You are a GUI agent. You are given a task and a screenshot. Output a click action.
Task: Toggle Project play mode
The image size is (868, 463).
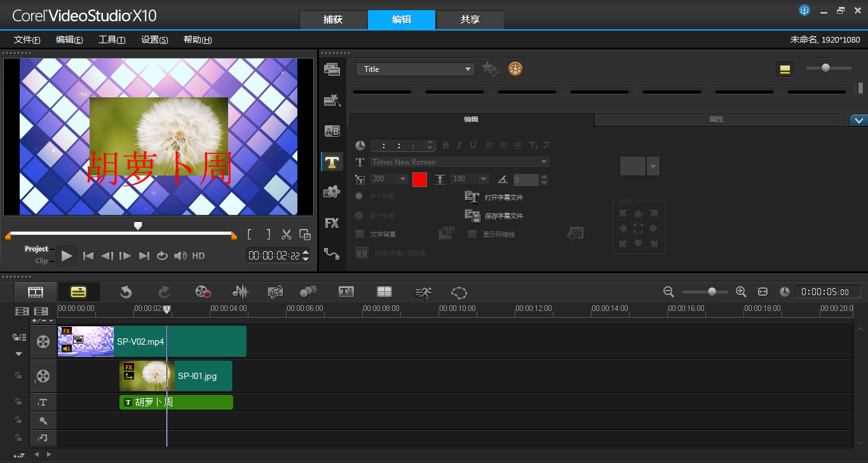(x=36, y=249)
